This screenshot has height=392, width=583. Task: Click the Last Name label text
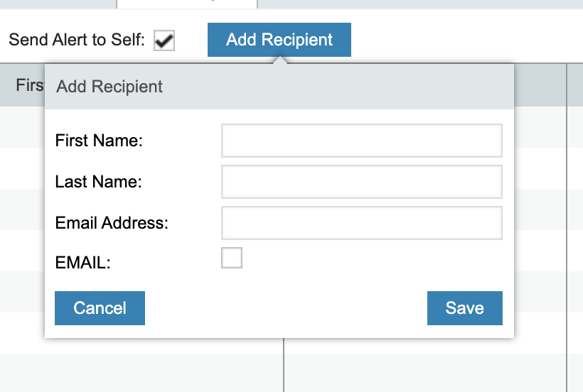(99, 182)
